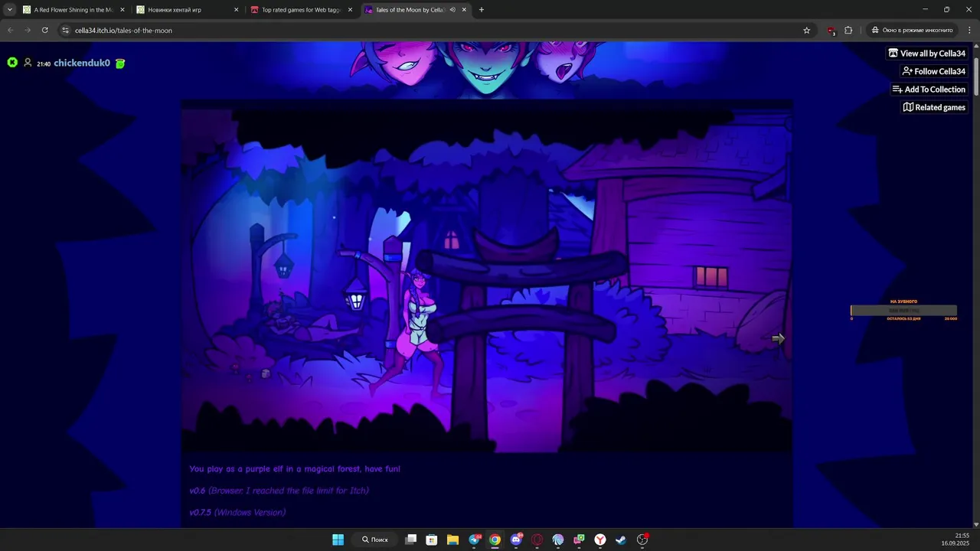Go forward to the next page
Screen dimensions: 980x551
click(x=28, y=31)
